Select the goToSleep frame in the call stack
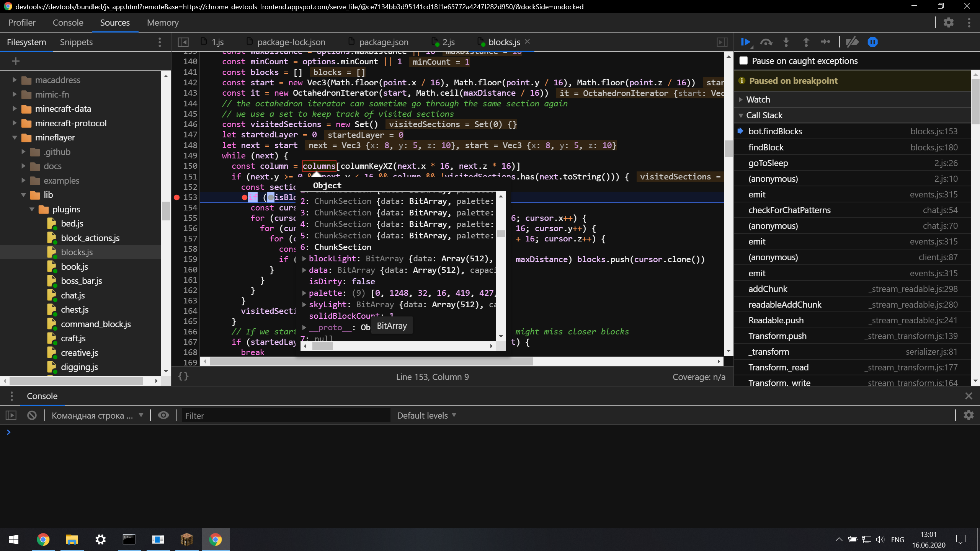The width and height of the screenshot is (980, 551). 768,163
